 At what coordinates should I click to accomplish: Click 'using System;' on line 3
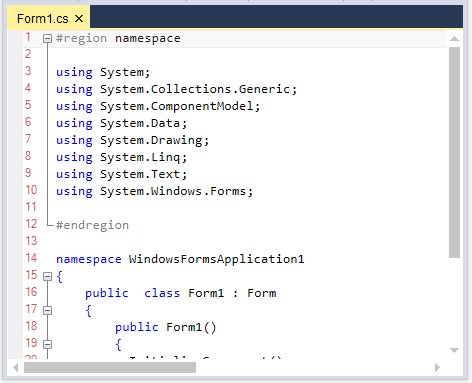coord(103,72)
